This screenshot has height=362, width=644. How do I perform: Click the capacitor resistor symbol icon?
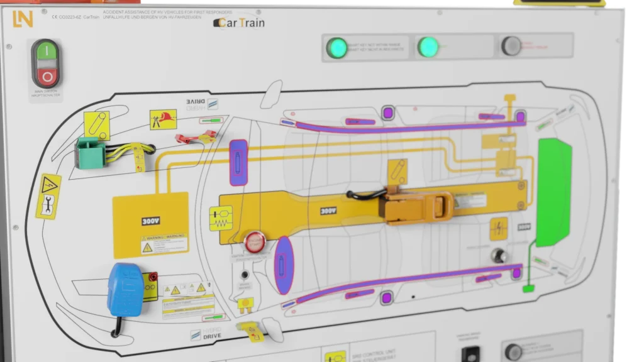[221, 218]
